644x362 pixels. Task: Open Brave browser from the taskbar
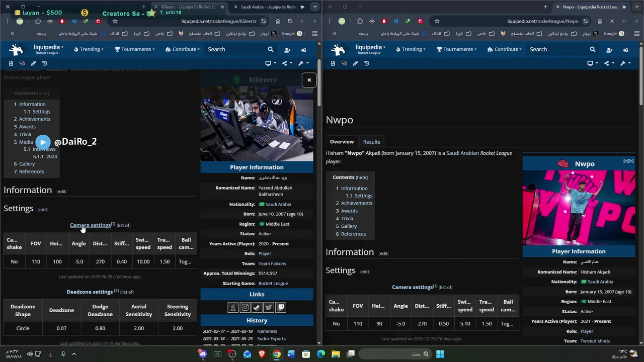point(262,354)
